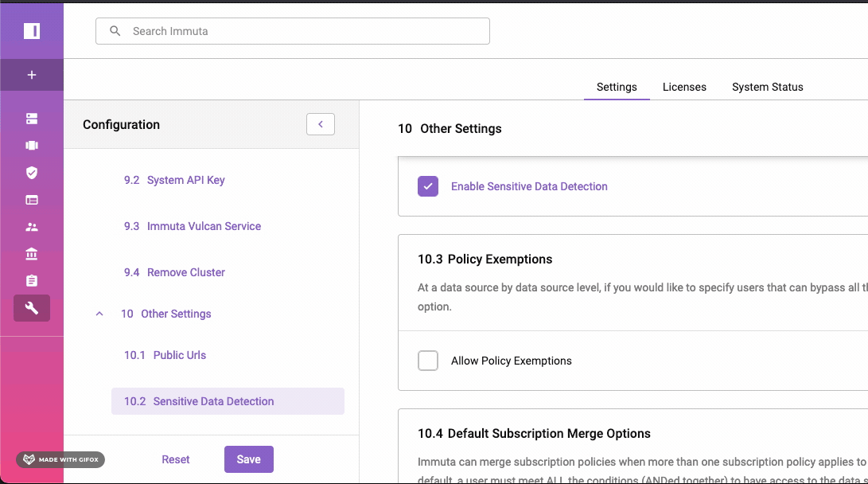Collapse the Configuration panel
This screenshot has width=868, height=484.
(321, 124)
